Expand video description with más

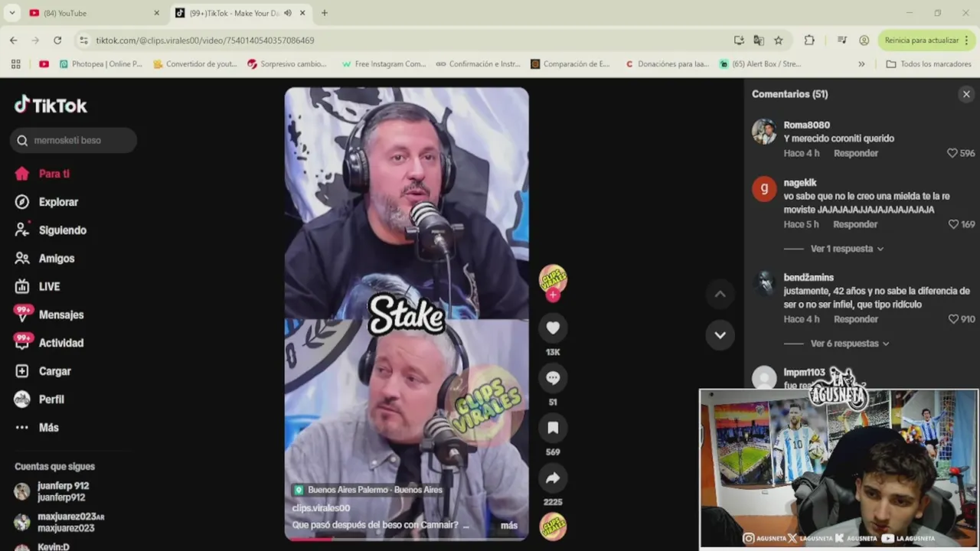click(509, 526)
